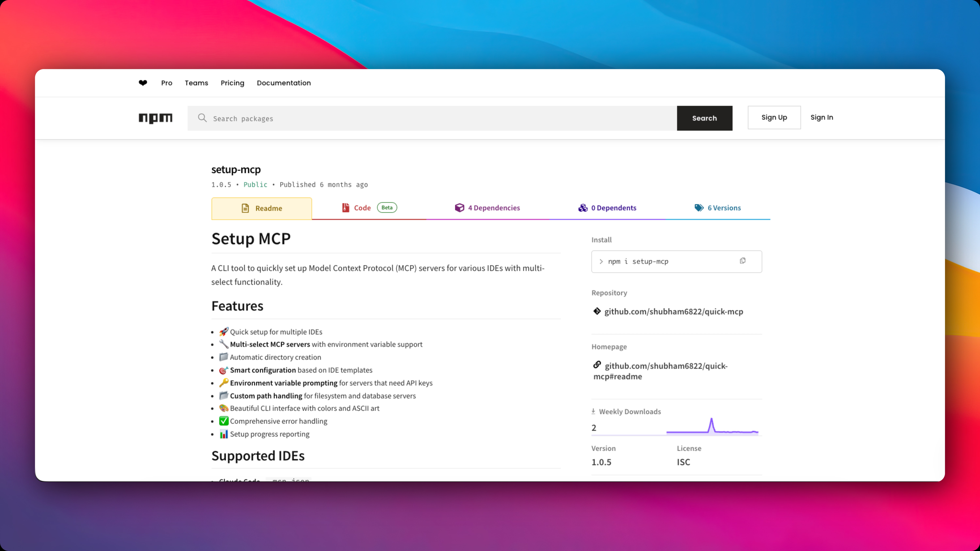
Task: Click the npm logo
Action: pyautogui.click(x=155, y=118)
